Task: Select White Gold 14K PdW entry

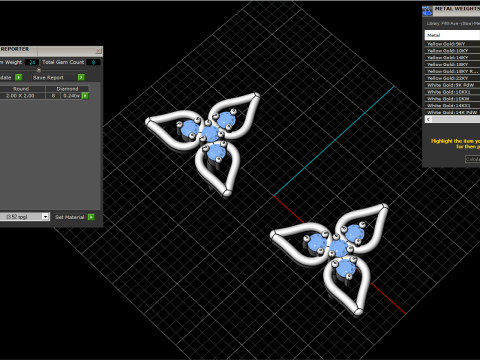Action: [x=452, y=112]
